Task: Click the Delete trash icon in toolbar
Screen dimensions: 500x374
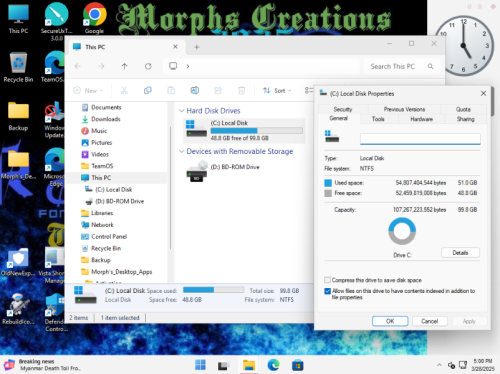Action: click(x=242, y=90)
